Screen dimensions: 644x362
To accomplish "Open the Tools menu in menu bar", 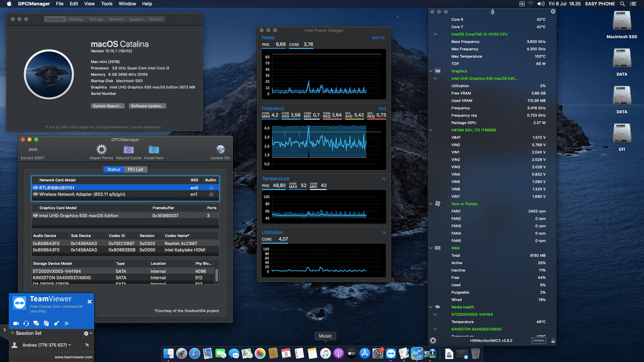I will pyautogui.click(x=107, y=4).
